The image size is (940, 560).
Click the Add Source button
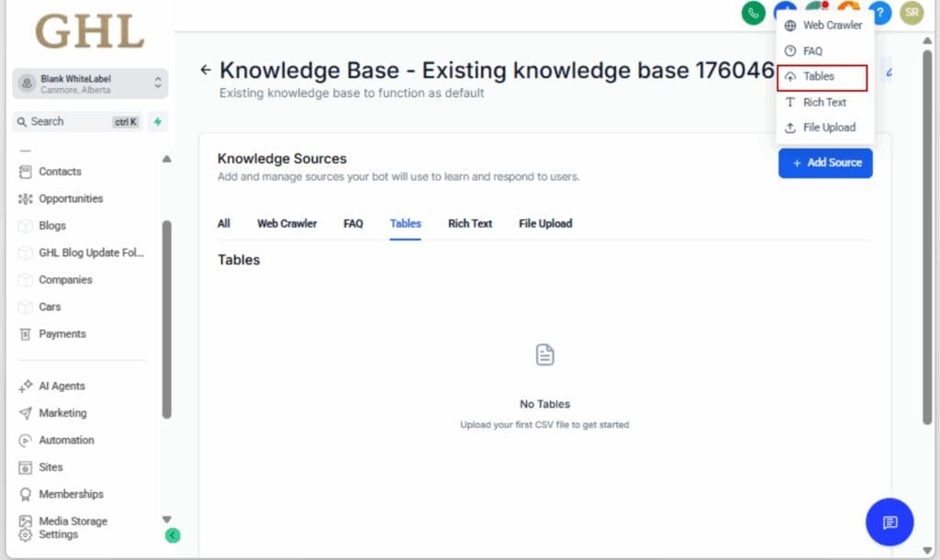(x=824, y=162)
